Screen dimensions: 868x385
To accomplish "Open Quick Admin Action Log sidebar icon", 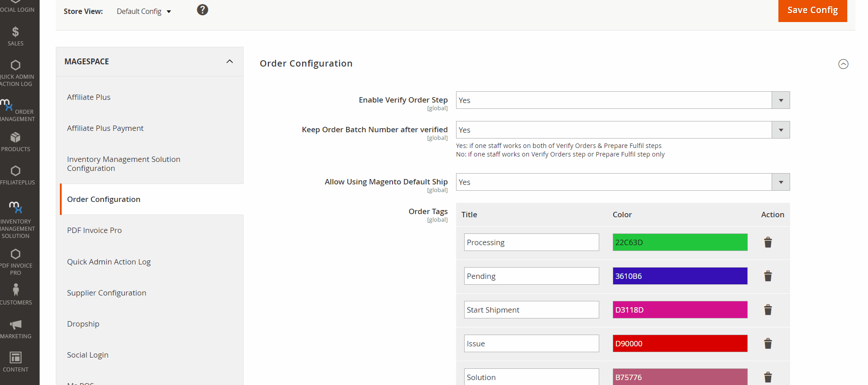I will 16,73.
